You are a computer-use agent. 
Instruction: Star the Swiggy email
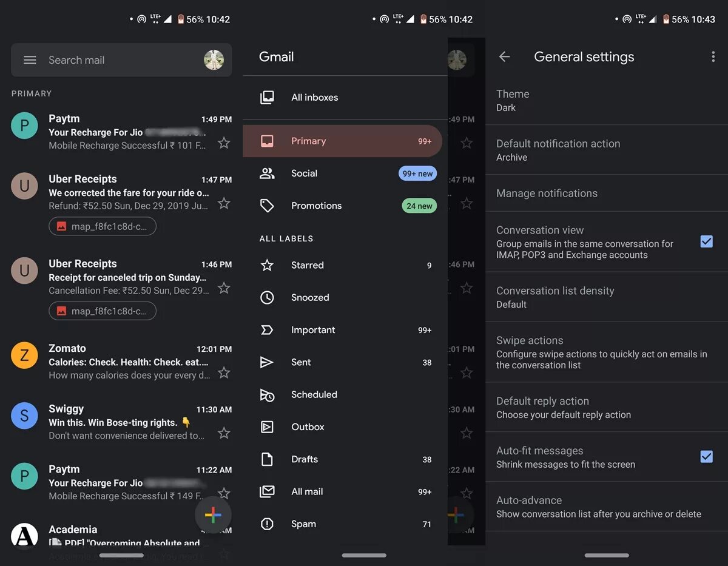224,433
